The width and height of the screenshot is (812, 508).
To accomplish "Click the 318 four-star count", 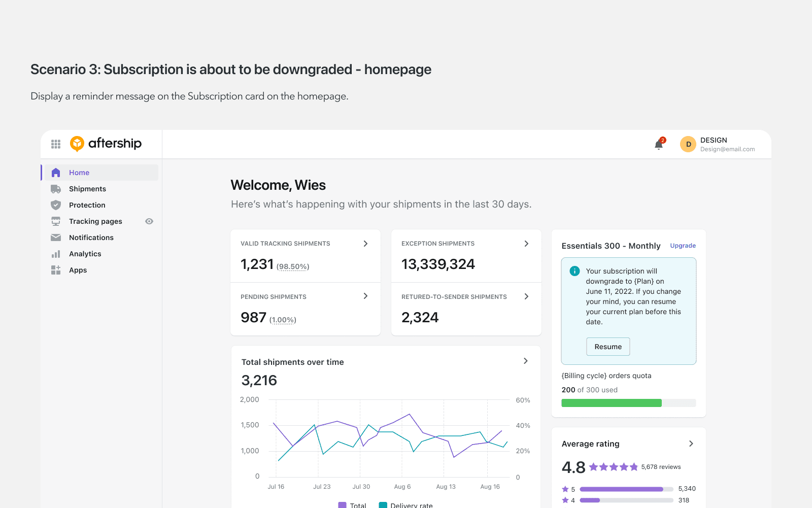I will click(x=684, y=500).
